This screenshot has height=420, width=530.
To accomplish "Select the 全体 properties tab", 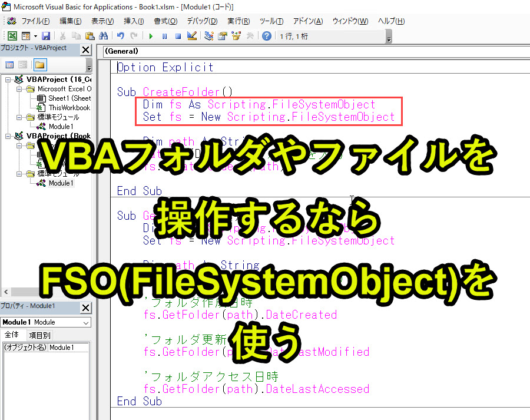I will [12, 335].
